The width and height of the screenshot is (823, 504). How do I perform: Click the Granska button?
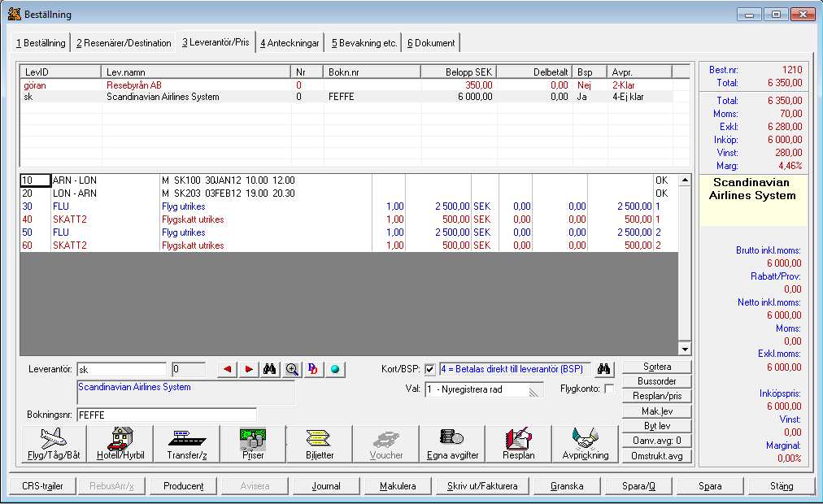(567, 486)
